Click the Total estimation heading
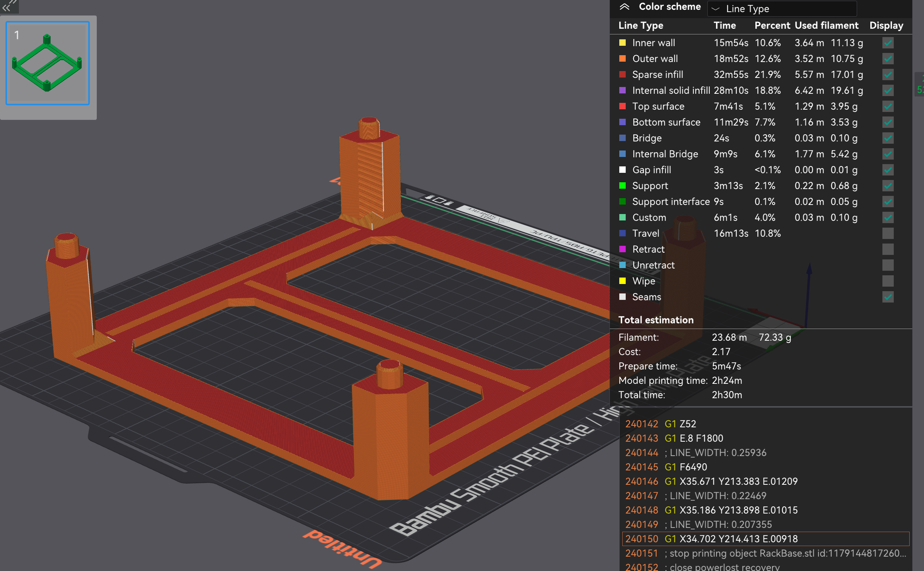 [656, 320]
